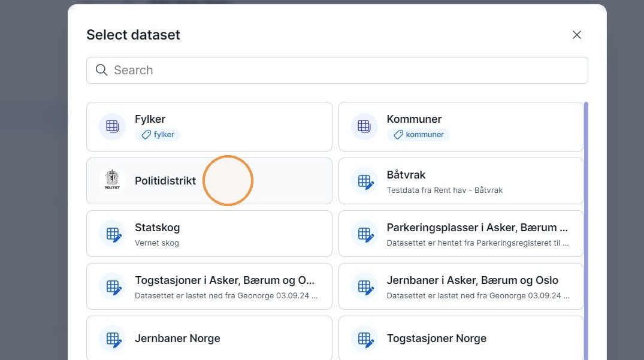
Task: Click the Politidistrikt police emblem icon
Action: click(x=112, y=180)
